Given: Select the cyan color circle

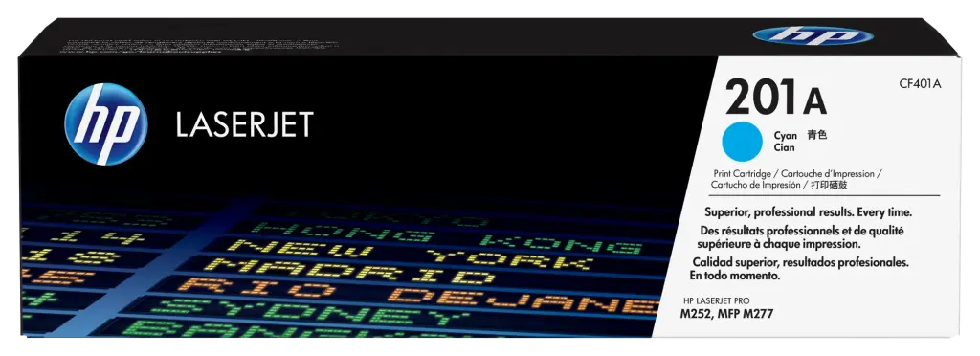Looking at the screenshot, I should (742, 142).
